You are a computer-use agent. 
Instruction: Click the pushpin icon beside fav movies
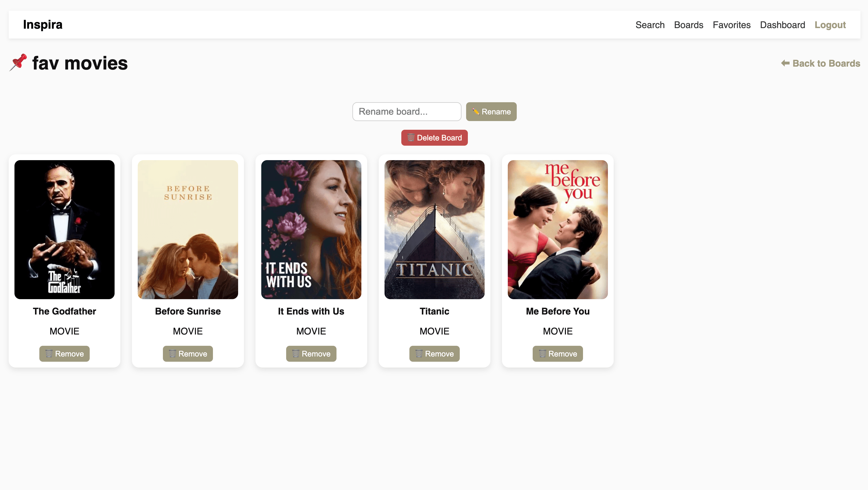(x=18, y=63)
